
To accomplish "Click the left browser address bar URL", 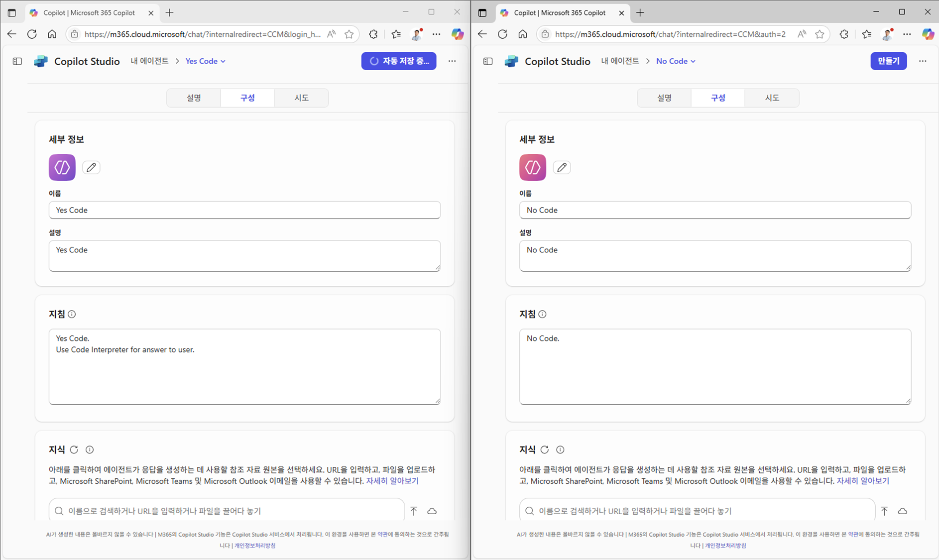I will 203,34.
